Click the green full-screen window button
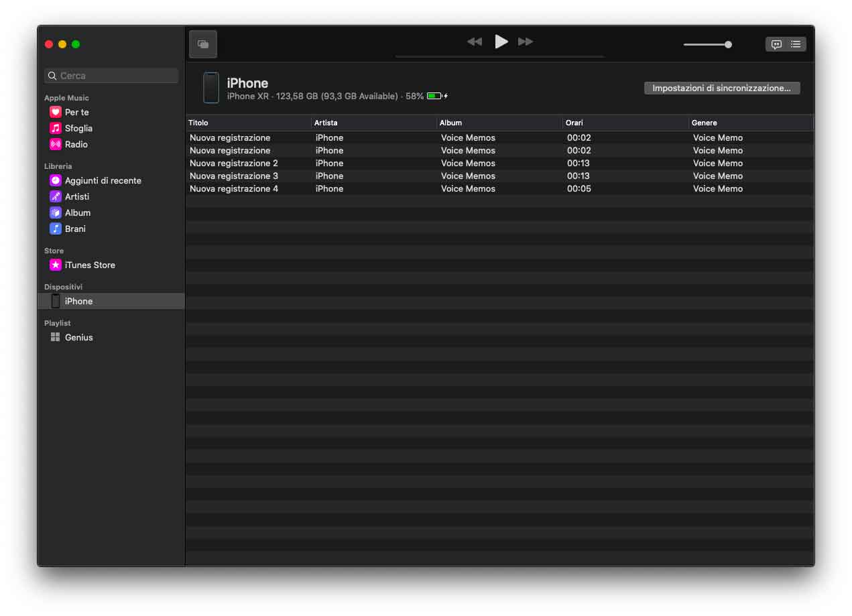 tap(76, 44)
